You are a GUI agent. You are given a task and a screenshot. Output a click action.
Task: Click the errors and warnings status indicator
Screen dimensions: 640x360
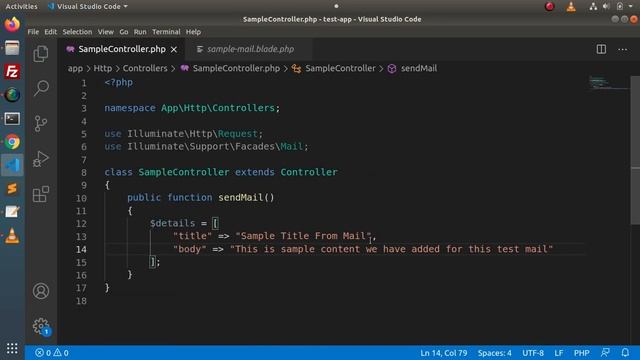pos(52,353)
